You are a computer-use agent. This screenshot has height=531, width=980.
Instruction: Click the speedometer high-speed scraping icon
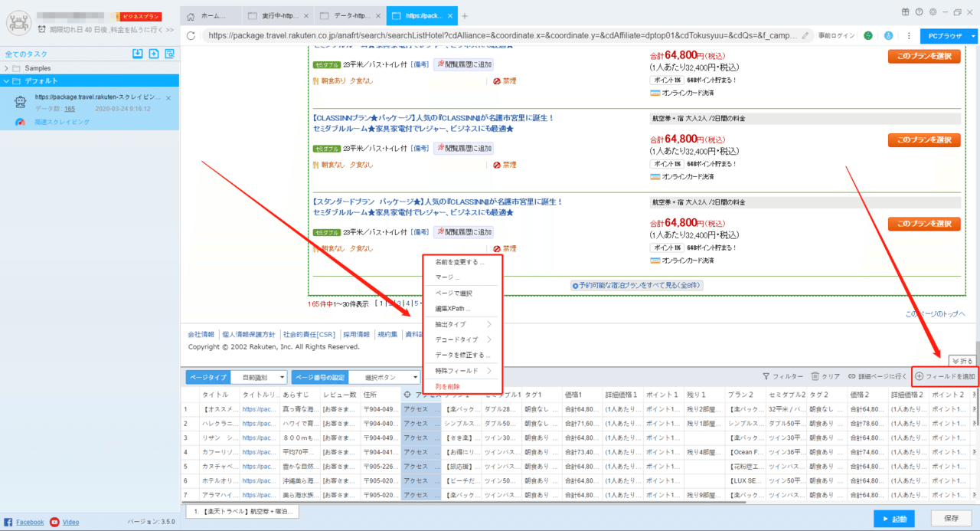click(21, 122)
